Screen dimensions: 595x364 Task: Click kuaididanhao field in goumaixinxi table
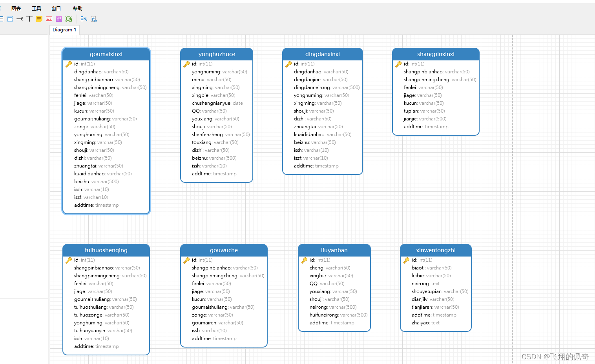point(103,174)
